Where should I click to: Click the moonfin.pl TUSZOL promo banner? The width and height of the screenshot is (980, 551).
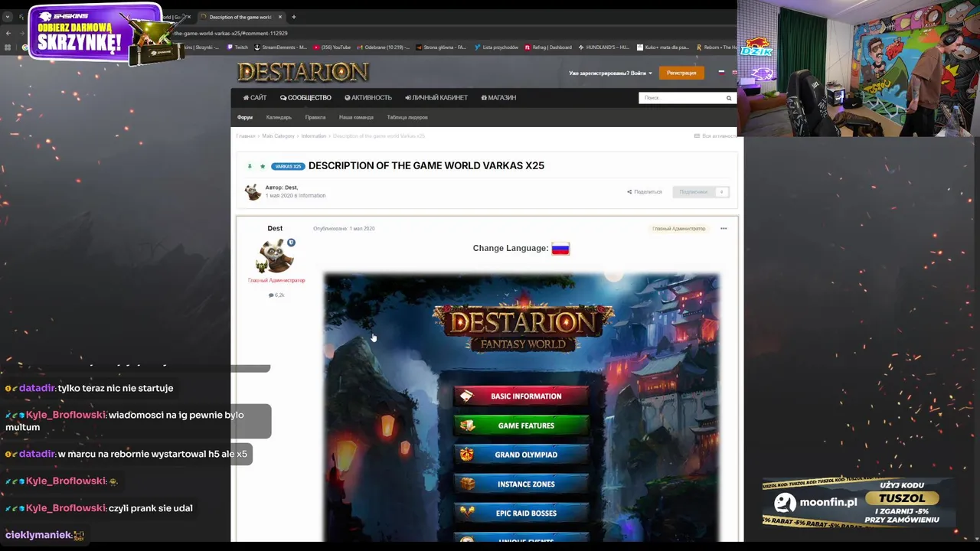tap(859, 504)
